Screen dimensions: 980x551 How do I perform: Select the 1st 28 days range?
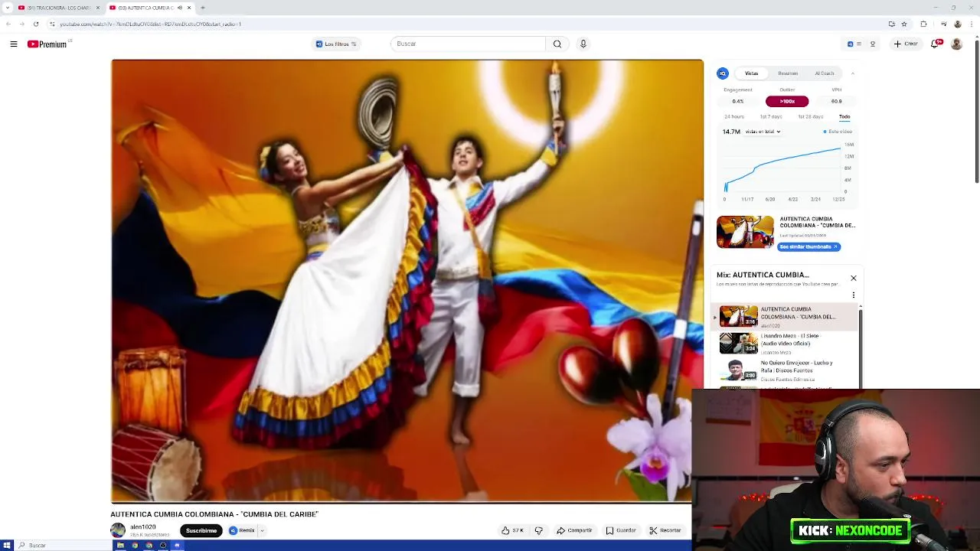coord(811,116)
